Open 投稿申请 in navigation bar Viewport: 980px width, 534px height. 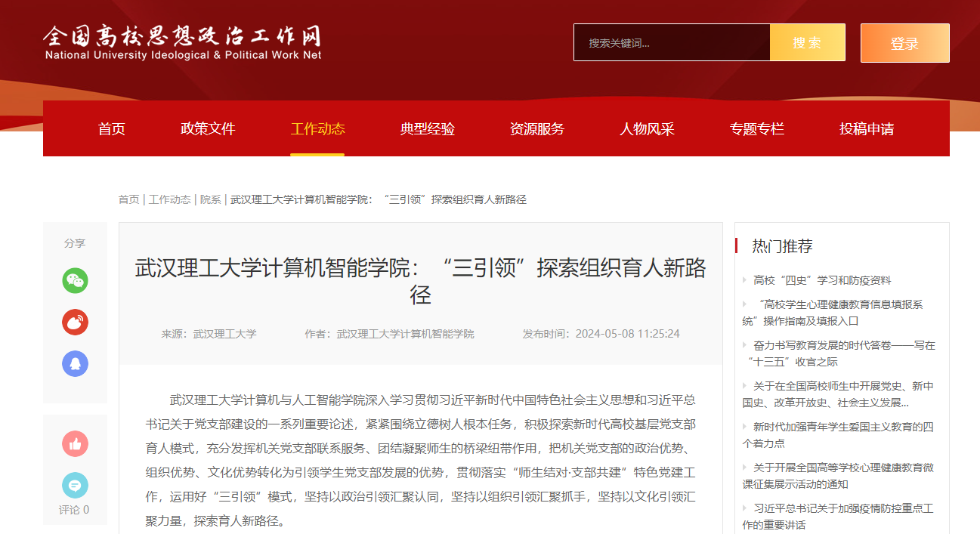[x=867, y=129]
